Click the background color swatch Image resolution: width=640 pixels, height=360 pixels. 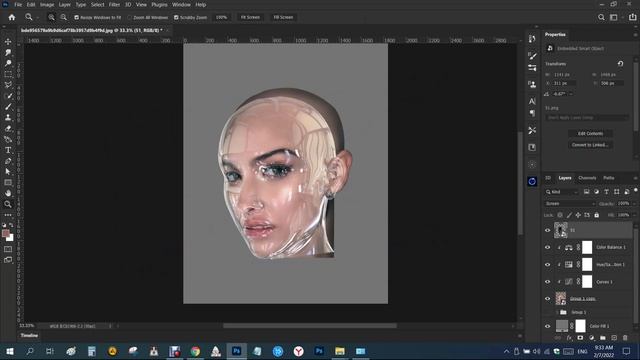(10, 238)
